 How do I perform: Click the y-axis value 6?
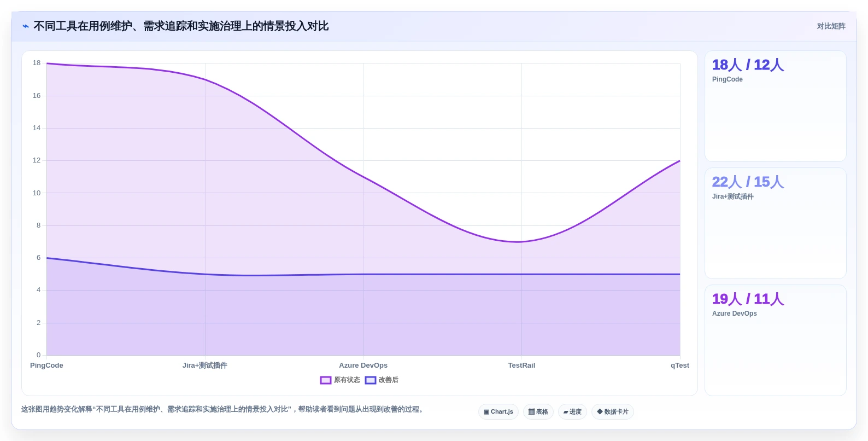39,258
